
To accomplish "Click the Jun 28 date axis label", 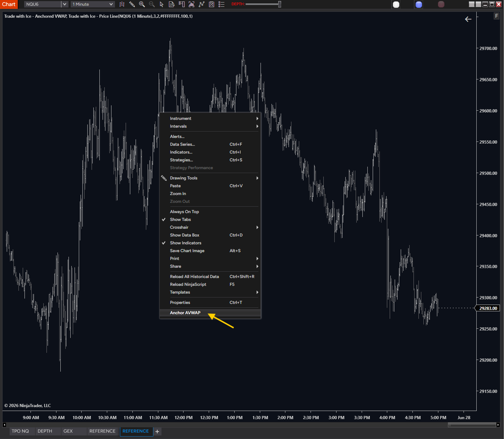I will click(464, 417).
